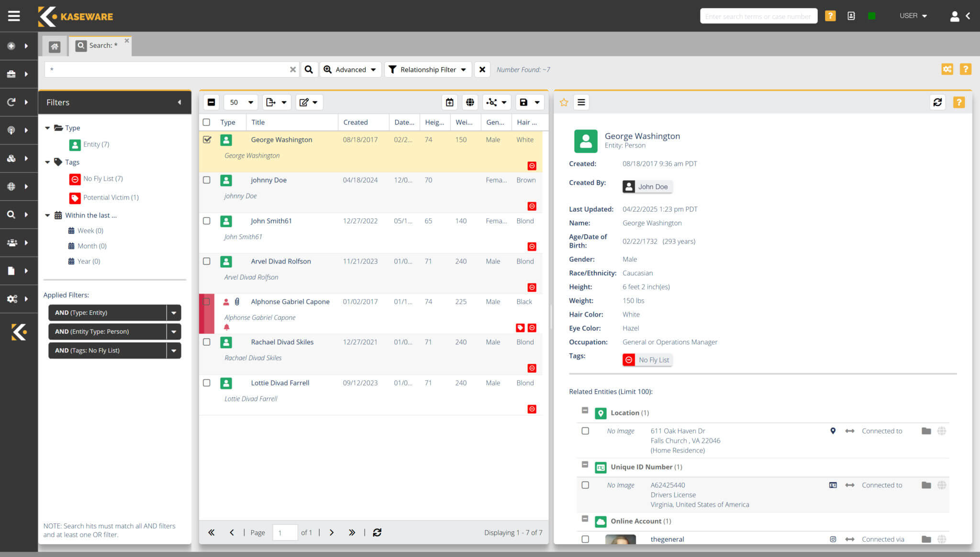Click the John Doe created-by button
Viewport: 980px width, 557px height.
[647, 186]
